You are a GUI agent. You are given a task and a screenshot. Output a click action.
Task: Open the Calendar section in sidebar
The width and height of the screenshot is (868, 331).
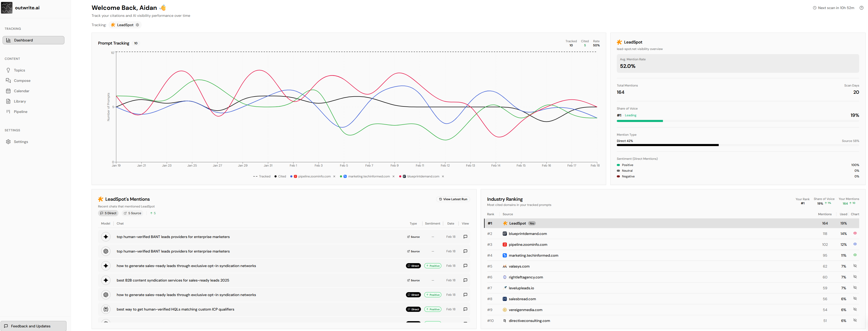coord(21,91)
